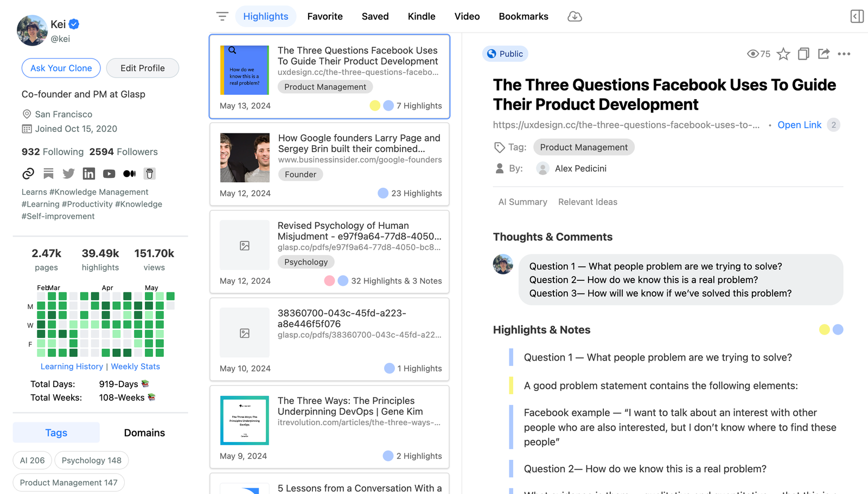Open the Saved tab
The height and width of the screenshot is (494, 868).
(375, 16)
